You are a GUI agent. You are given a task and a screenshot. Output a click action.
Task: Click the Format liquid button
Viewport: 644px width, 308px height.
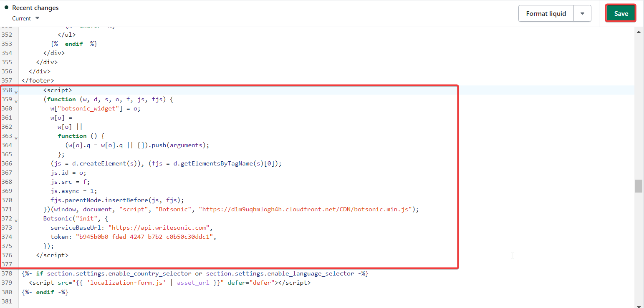546,13
